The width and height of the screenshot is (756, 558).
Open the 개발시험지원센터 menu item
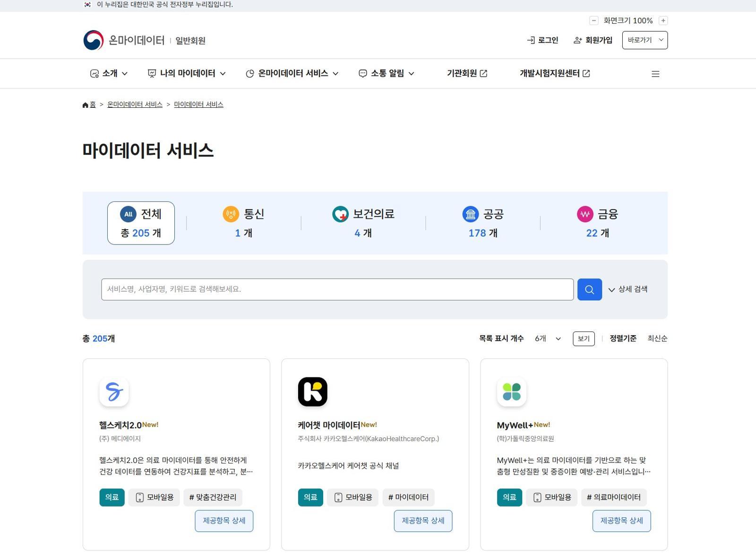[555, 73]
